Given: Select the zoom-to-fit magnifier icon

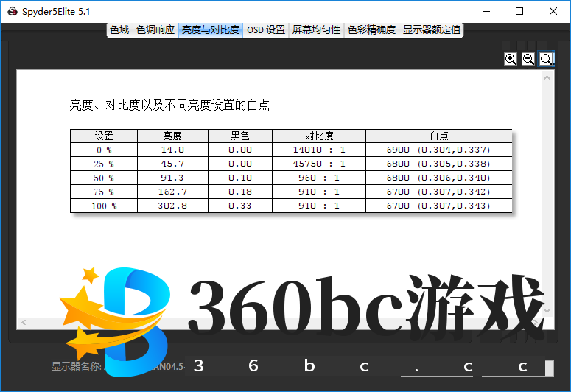Looking at the screenshot, I should [x=546, y=59].
